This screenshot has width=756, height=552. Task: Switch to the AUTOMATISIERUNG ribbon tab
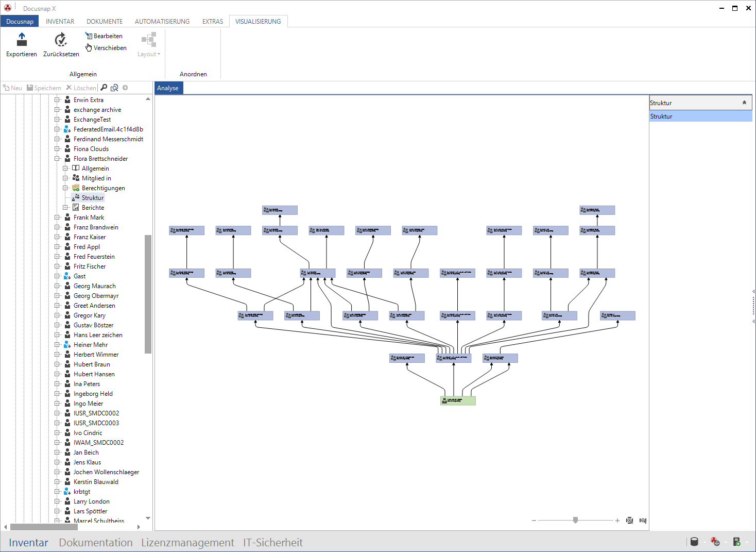click(162, 21)
